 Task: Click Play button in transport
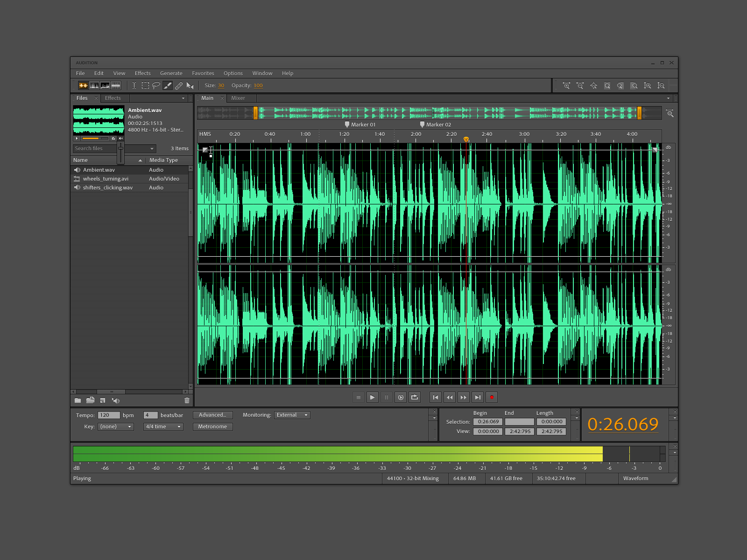coord(372,398)
